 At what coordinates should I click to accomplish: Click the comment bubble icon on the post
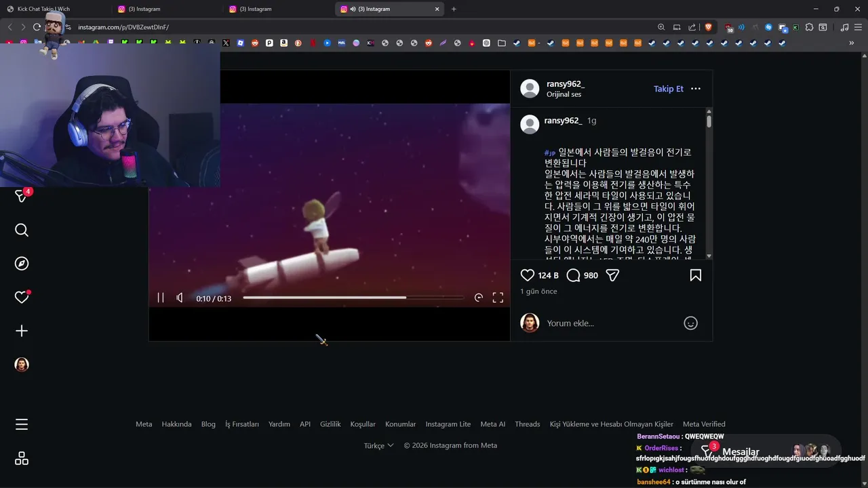point(573,275)
